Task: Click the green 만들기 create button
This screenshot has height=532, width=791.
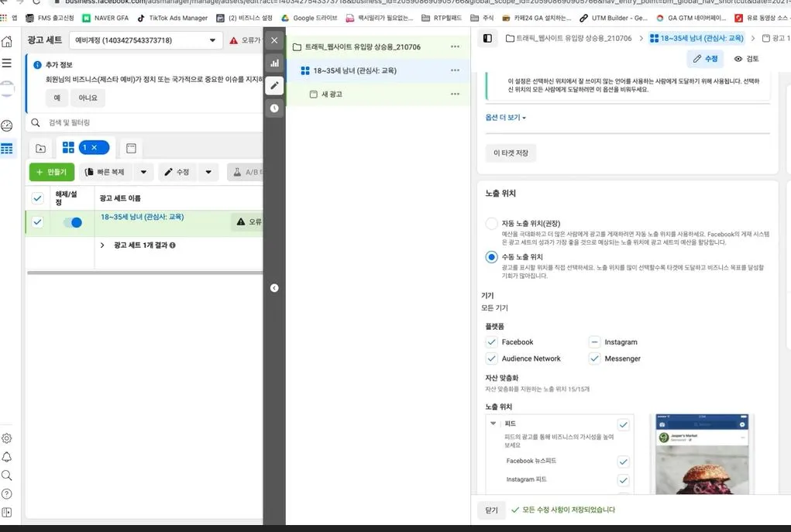Action: pyautogui.click(x=51, y=171)
